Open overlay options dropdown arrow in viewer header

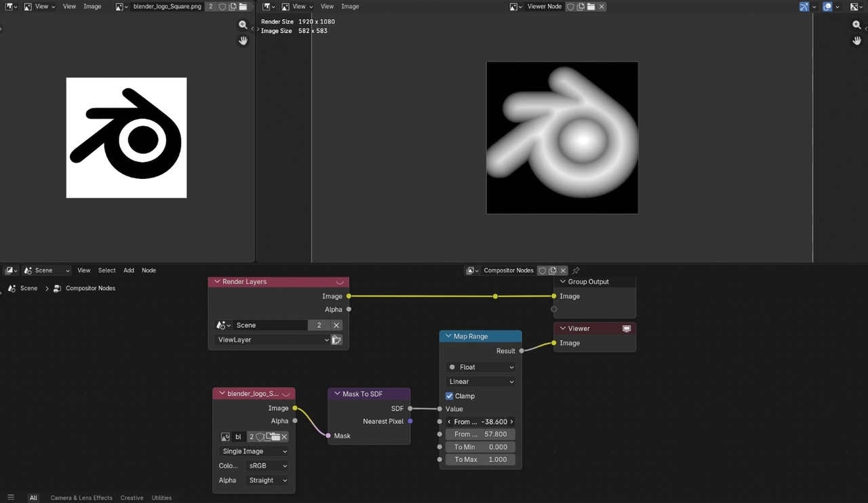click(x=837, y=7)
